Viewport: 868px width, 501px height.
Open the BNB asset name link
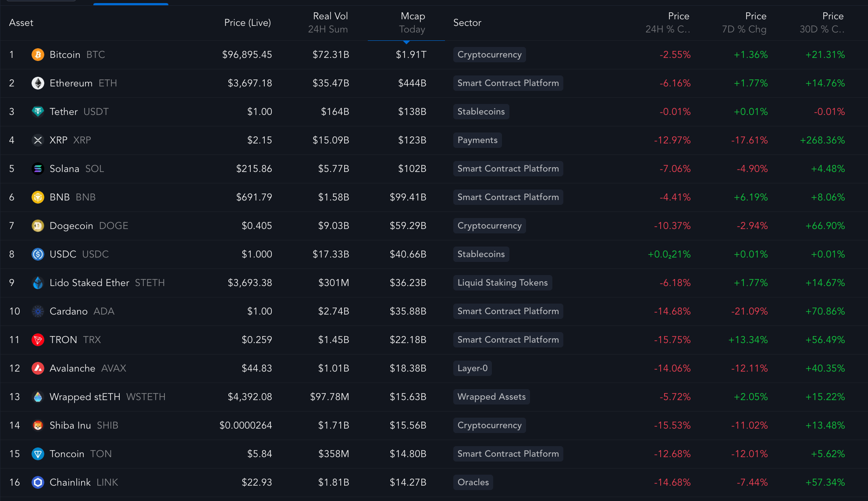(x=60, y=197)
